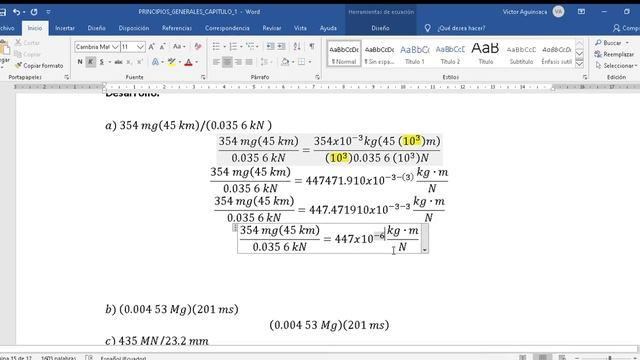The image size is (640, 360).
Task: Open the Inicio ribbon tab
Action: point(35,28)
